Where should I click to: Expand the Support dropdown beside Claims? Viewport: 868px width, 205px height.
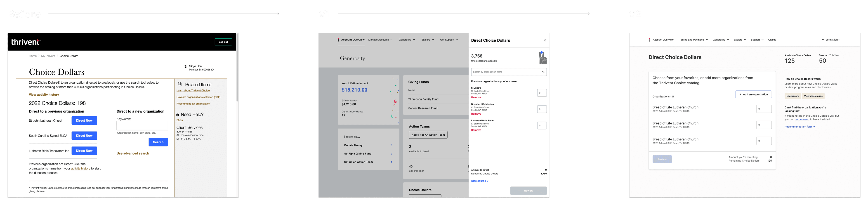point(757,40)
